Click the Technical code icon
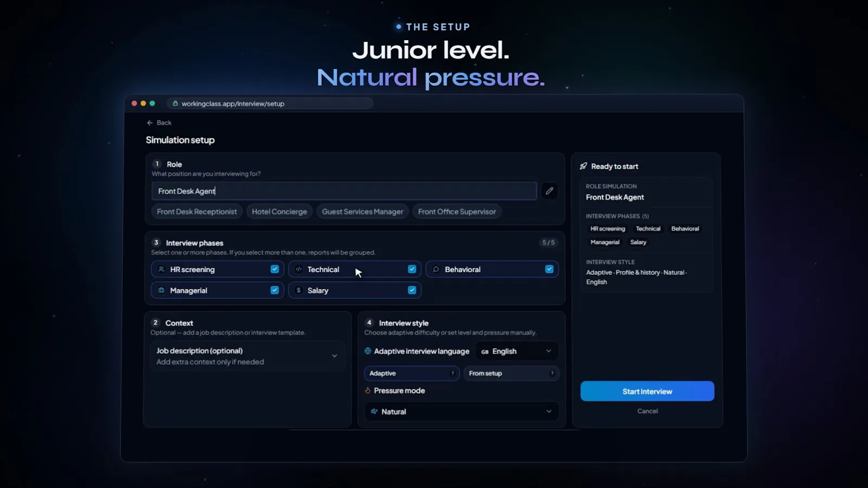868x488 pixels. pos(298,269)
